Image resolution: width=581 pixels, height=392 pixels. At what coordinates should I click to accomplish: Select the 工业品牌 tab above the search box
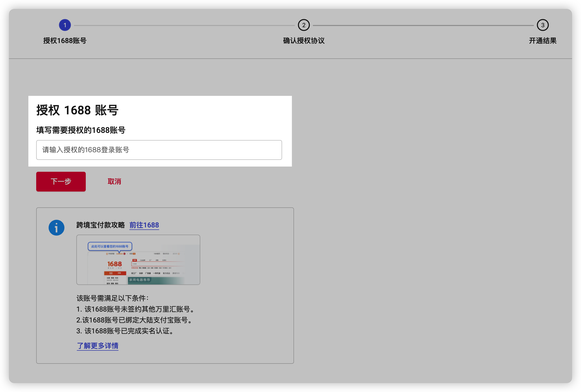(143, 260)
